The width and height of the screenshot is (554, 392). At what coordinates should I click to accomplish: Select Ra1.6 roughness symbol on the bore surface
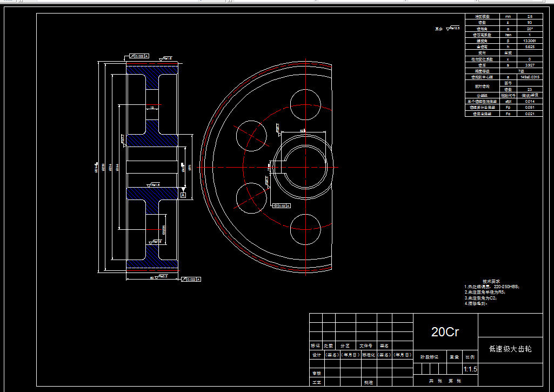point(153,185)
